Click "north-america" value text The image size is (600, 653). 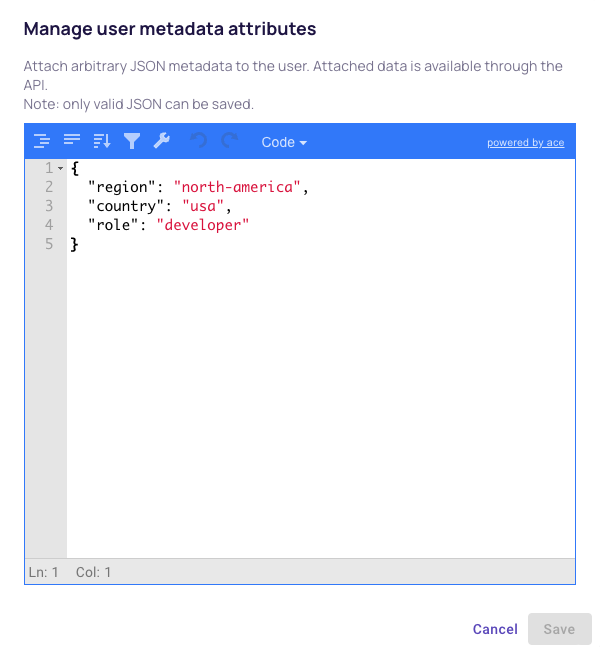click(237, 187)
